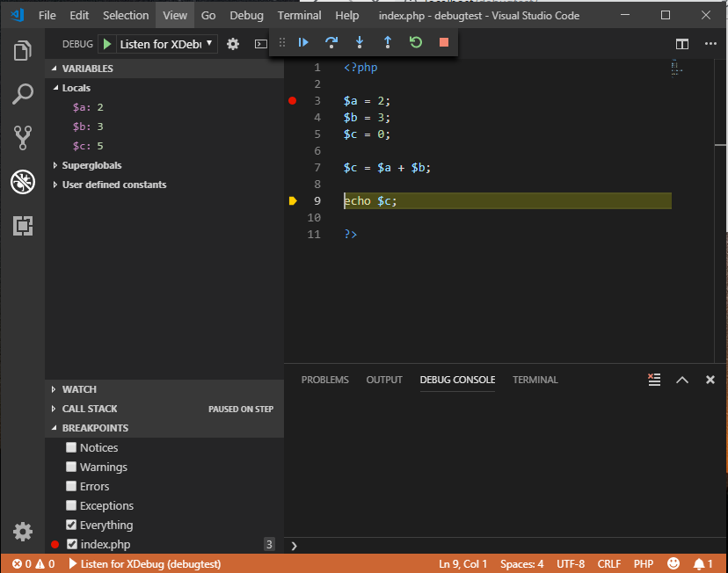
Task: Click the breakpoint dot on line 3
Action: [x=293, y=101]
